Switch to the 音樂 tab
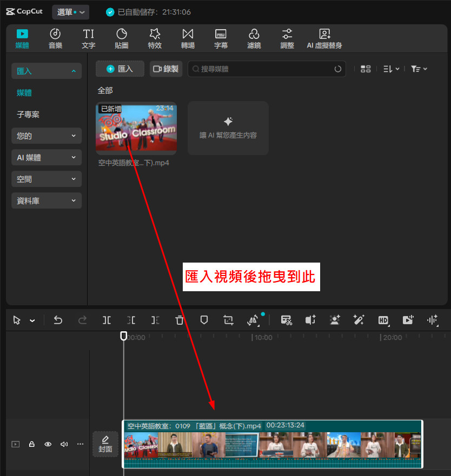This screenshot has height=476, width=451. coord(55,38)
